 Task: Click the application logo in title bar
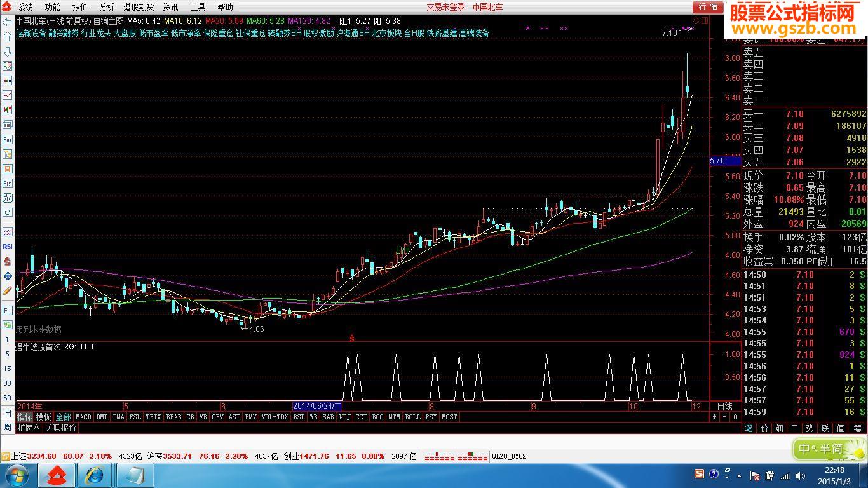click(6, 6)
